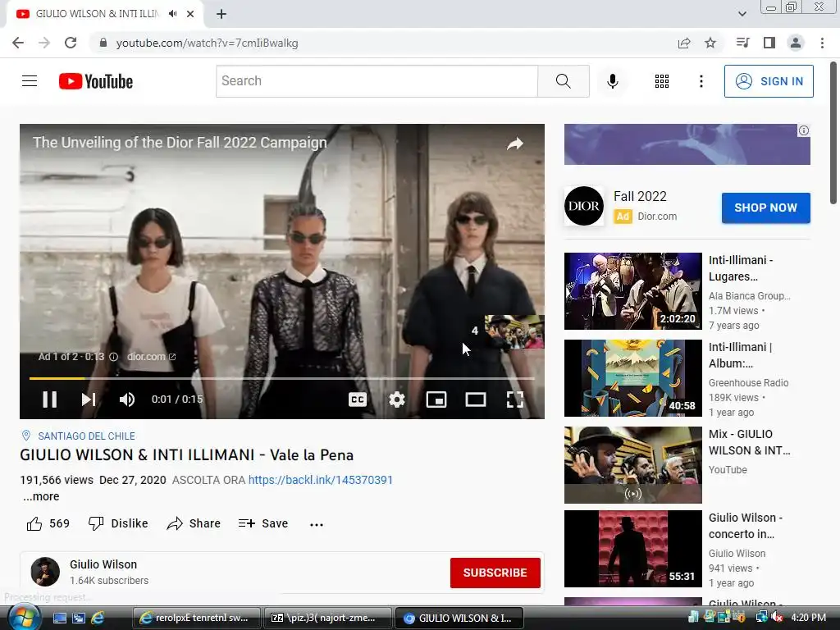Activate miniplayer mode
This screenshot has width=840, height=630.
click(436, 399)
